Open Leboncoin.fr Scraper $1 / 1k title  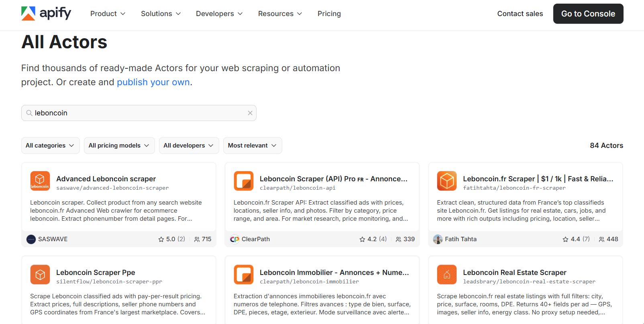click(538, 179)
